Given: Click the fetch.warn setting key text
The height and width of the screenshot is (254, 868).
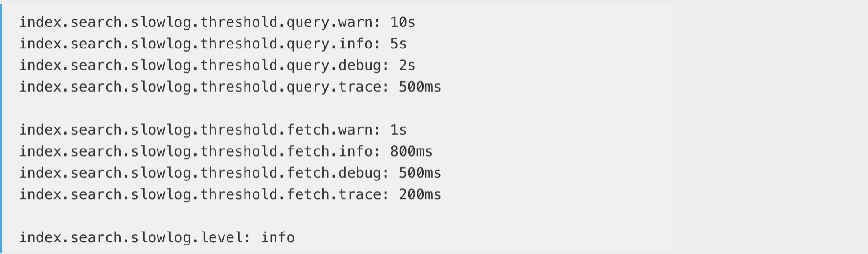Looking at the screenshot, I should (196, 130).
